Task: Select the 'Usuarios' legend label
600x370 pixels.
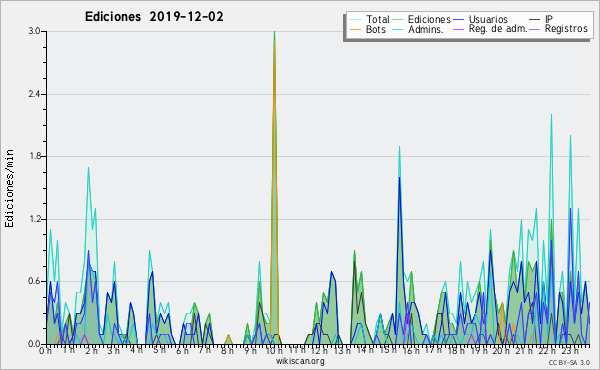Action: pyautogui.click(x=488, y=19)
